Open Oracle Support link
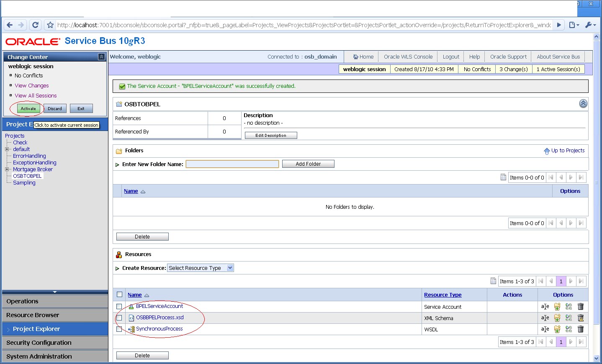 click(508, 56)
